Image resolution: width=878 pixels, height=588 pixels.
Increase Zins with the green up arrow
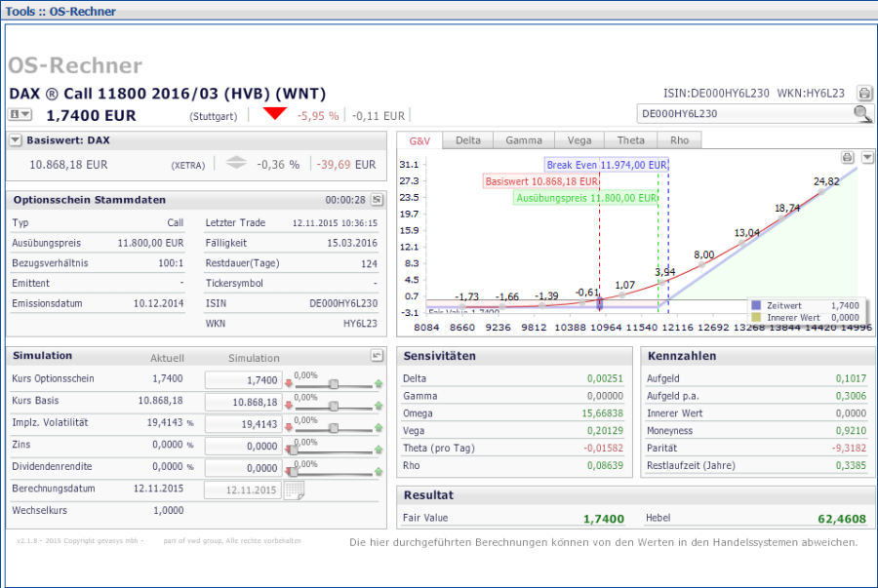[x=379, y=450]
